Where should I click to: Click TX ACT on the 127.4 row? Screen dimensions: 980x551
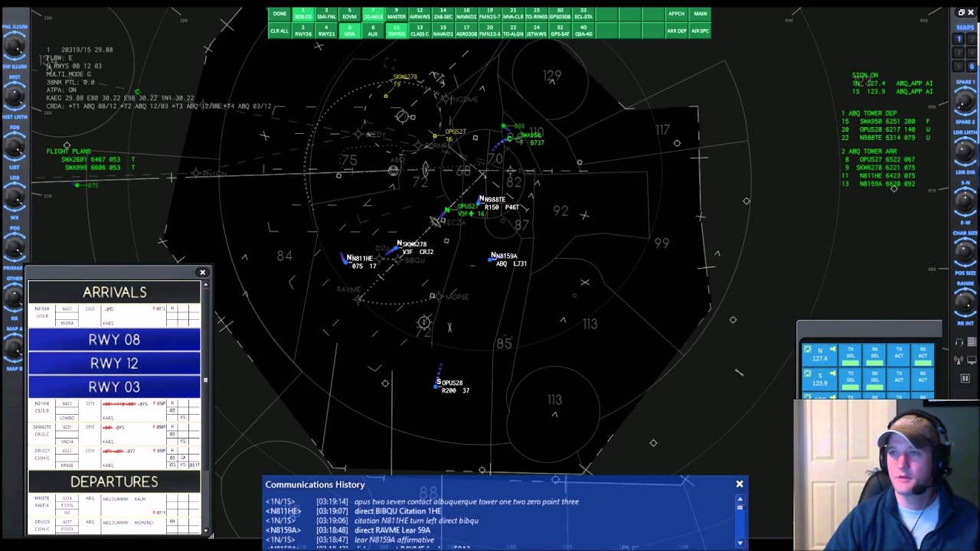click(898, 355)
